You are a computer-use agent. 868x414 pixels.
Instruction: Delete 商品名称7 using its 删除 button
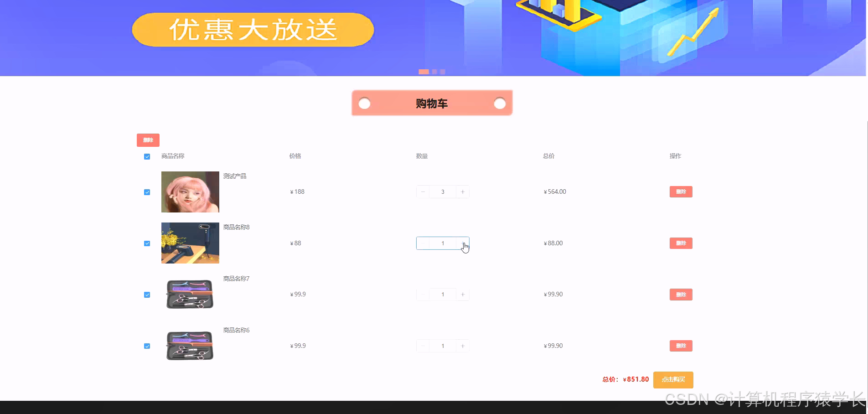point(681,294)
